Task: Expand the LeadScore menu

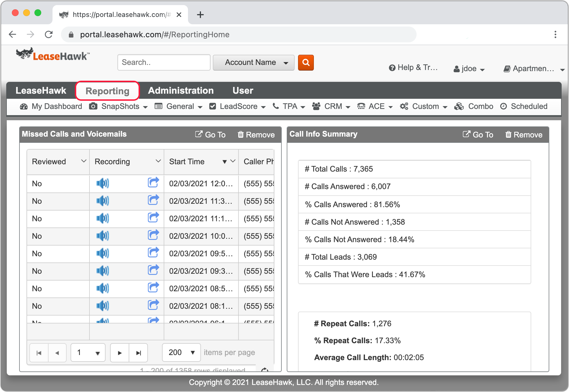Action: click(x=237, y=106)
